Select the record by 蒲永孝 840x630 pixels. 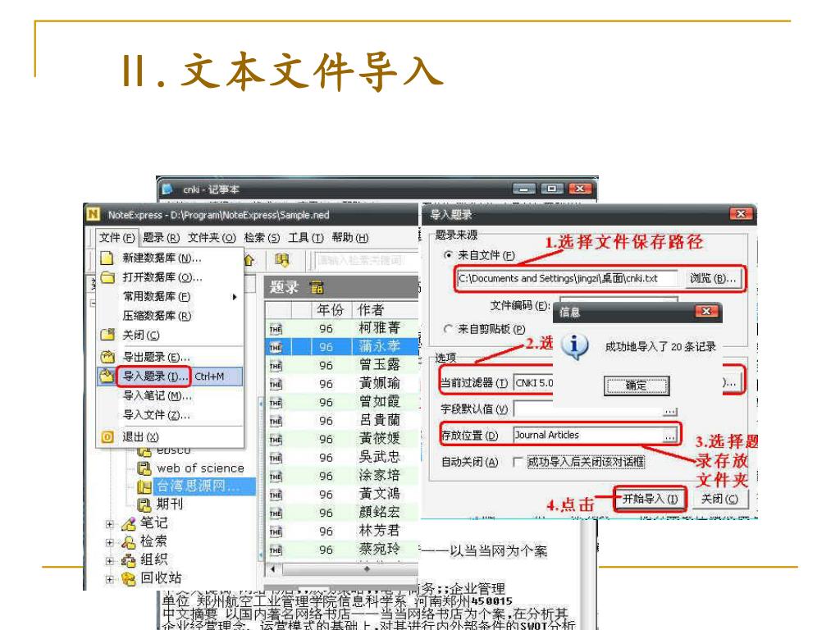click(x=343, y=347)
